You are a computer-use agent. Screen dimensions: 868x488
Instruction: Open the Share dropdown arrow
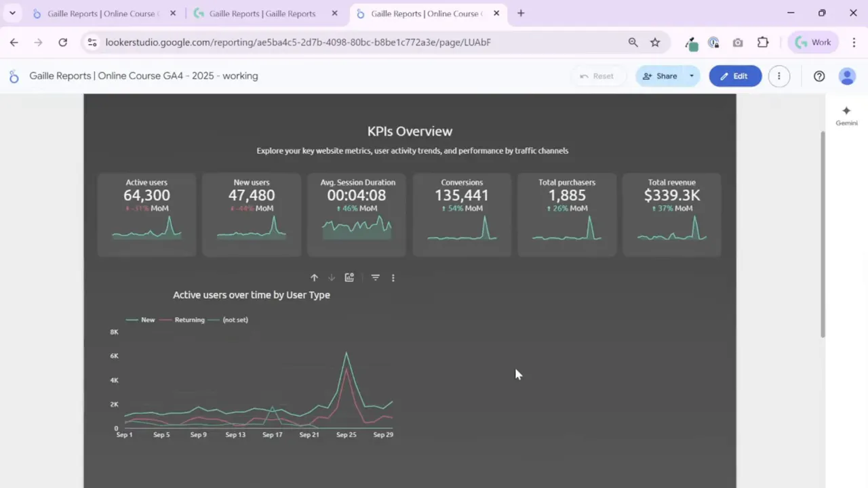691,76
